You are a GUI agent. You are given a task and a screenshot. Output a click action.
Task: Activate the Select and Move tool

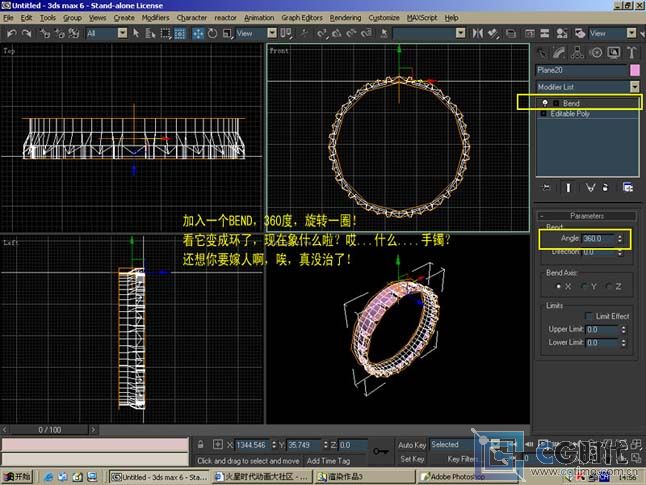(x=198, y=33)
